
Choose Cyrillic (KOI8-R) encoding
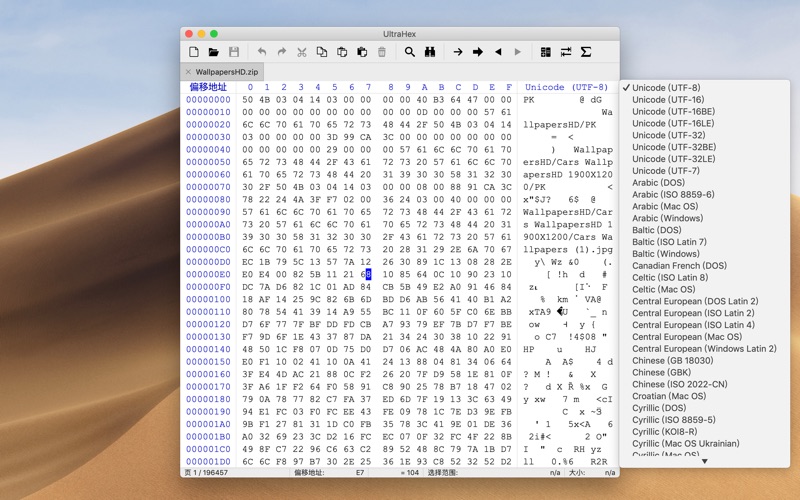[664, 432]
